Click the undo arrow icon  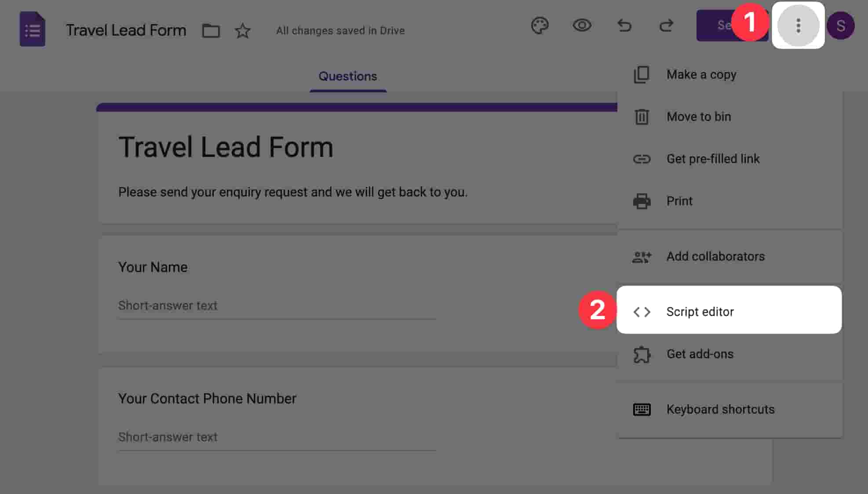(624, 25)
